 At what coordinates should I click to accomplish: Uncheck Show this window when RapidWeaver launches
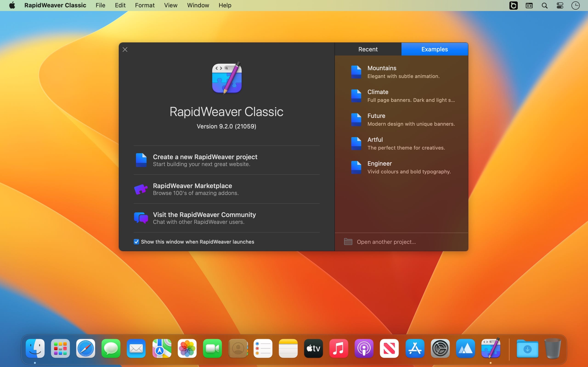coord(136,242)
